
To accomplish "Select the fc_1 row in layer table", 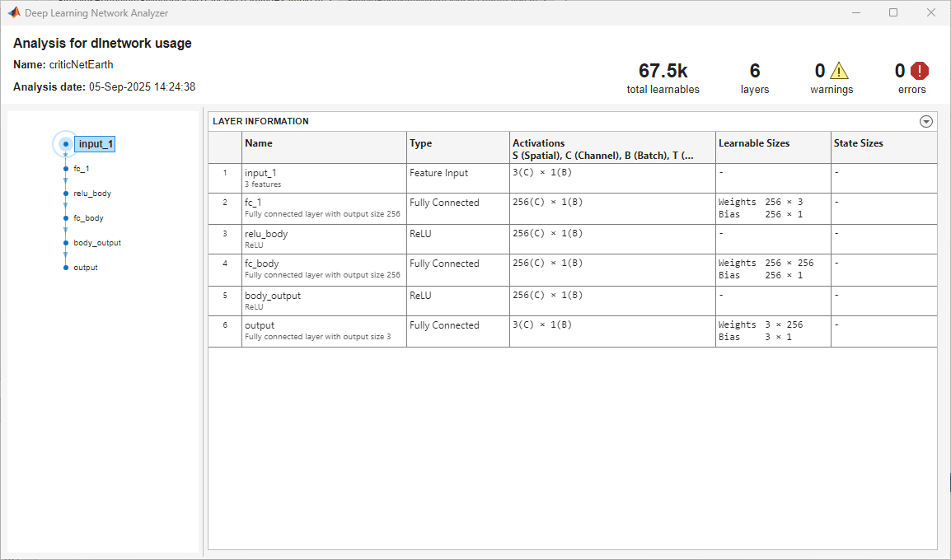I will tap(324, 208).
